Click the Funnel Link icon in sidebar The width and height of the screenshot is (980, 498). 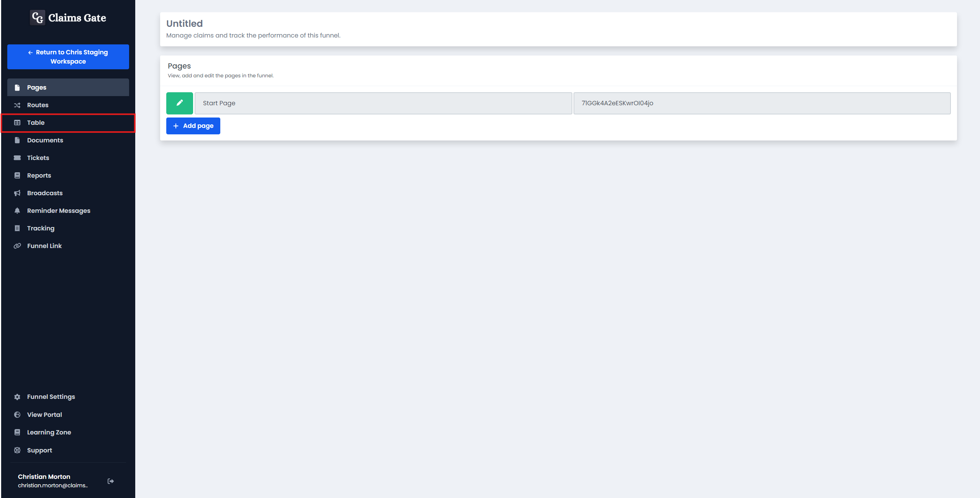pyautogui.click(x=17, y=246)
